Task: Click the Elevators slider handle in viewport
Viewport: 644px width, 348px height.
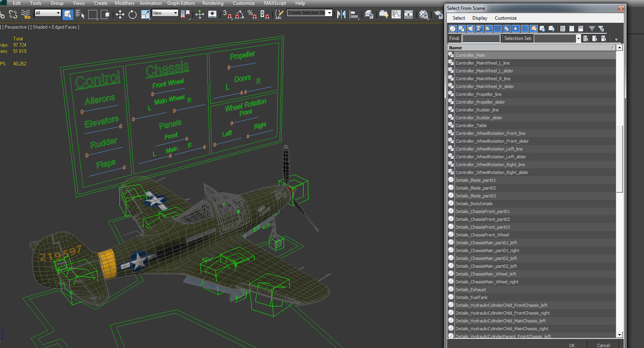Action: coord(121,127)
